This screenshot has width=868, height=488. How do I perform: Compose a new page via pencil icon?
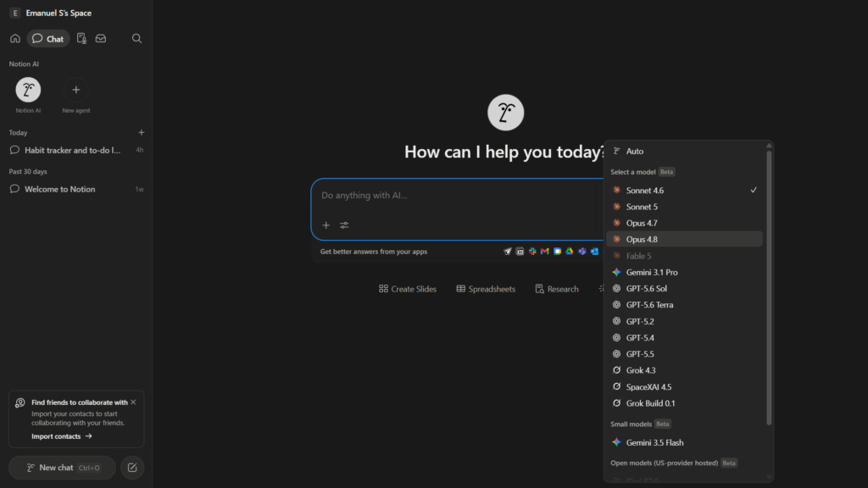click(132, 468)
